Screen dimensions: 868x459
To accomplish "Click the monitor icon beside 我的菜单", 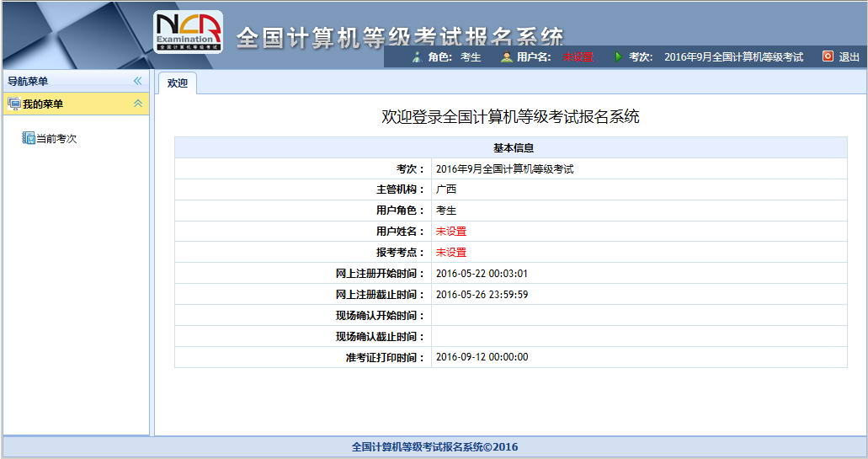I will pos(13,104).
